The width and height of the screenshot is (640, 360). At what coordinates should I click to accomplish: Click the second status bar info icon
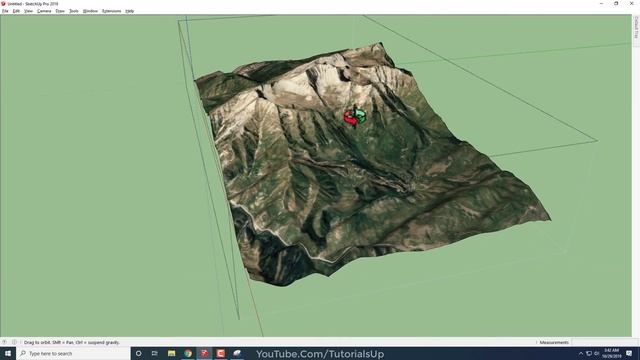pyautogui.click(x=14, y=342)
